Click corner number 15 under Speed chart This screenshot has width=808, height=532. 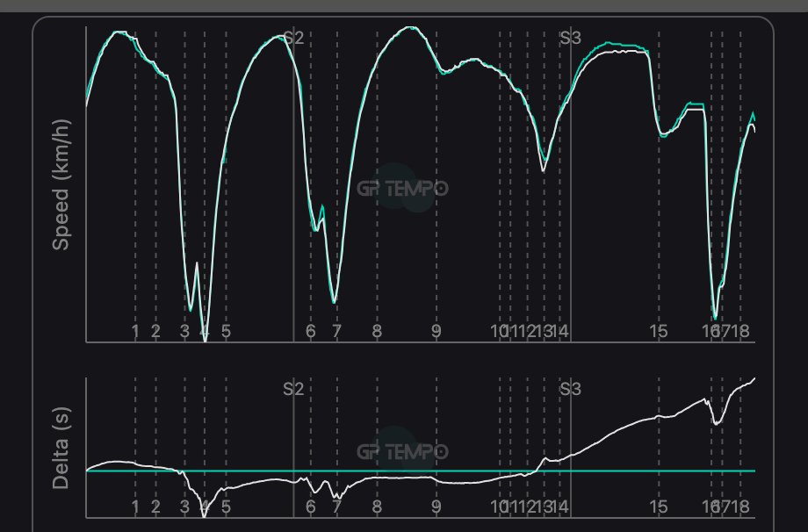(x=658, y=331)
